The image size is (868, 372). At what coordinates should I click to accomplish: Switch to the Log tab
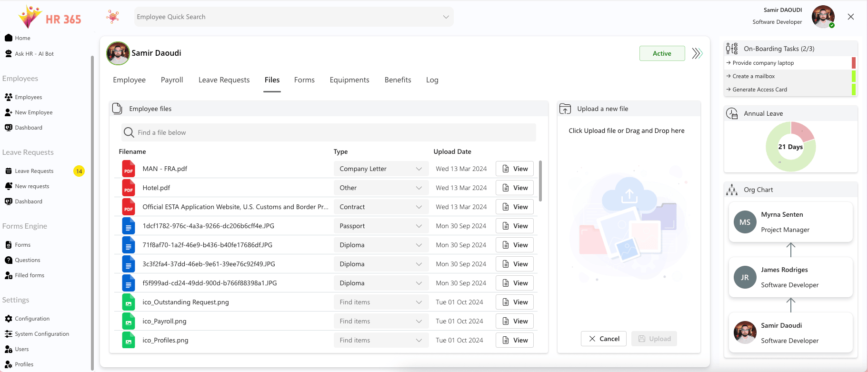[x=432, y=80]
